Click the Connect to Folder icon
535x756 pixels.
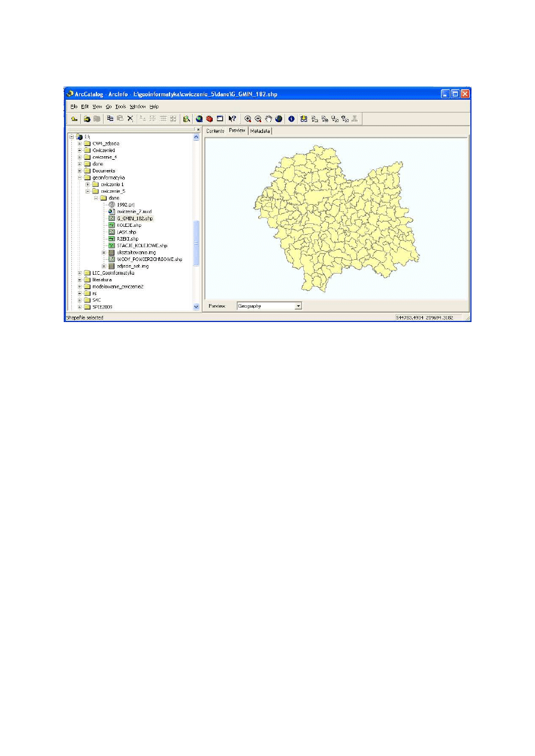coord(87,119)
